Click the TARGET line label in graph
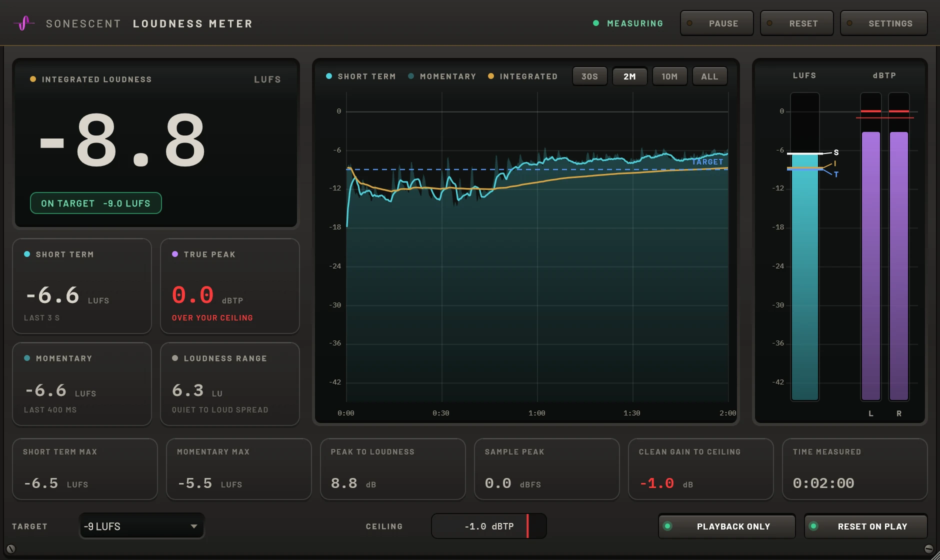Image resolution: width=940 pixels, height=560 pixels. [x=707, y=162]
